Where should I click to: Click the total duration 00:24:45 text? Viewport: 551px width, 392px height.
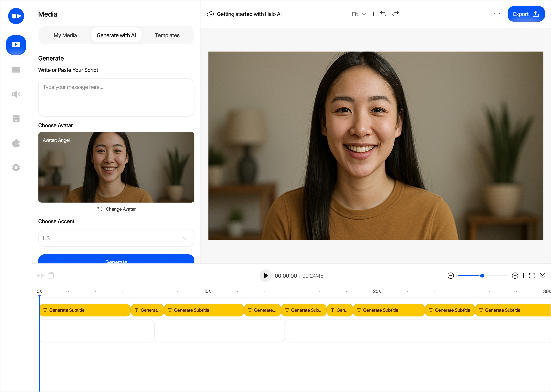click(313, 276)
